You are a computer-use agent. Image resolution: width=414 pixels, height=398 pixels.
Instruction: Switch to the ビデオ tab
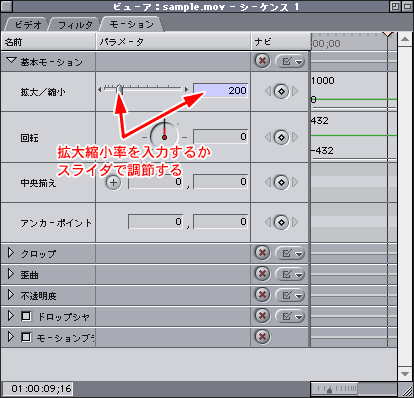pos(28,25)
